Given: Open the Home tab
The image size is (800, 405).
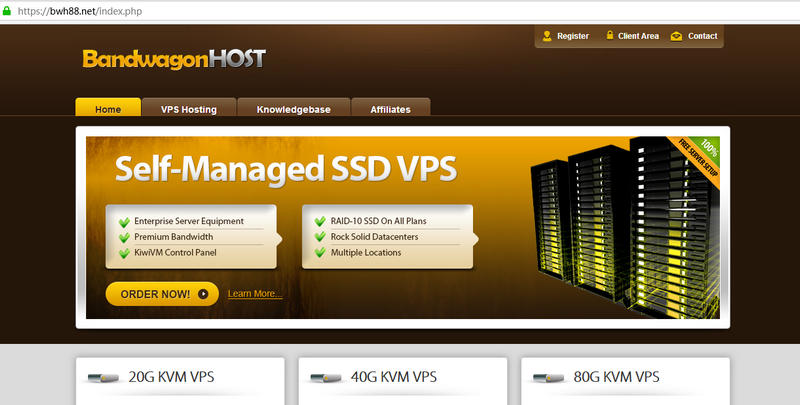Looking at the screenshot, I should pyautogui.click(x=108, y=109).
